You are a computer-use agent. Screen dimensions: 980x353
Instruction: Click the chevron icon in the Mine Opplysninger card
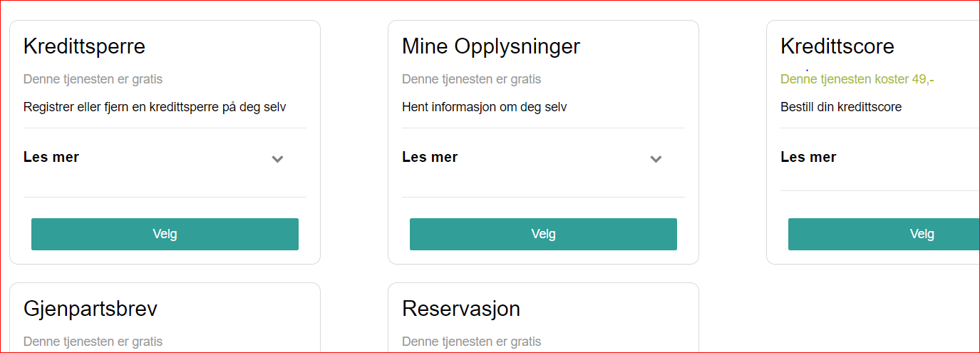pos(656,159)
